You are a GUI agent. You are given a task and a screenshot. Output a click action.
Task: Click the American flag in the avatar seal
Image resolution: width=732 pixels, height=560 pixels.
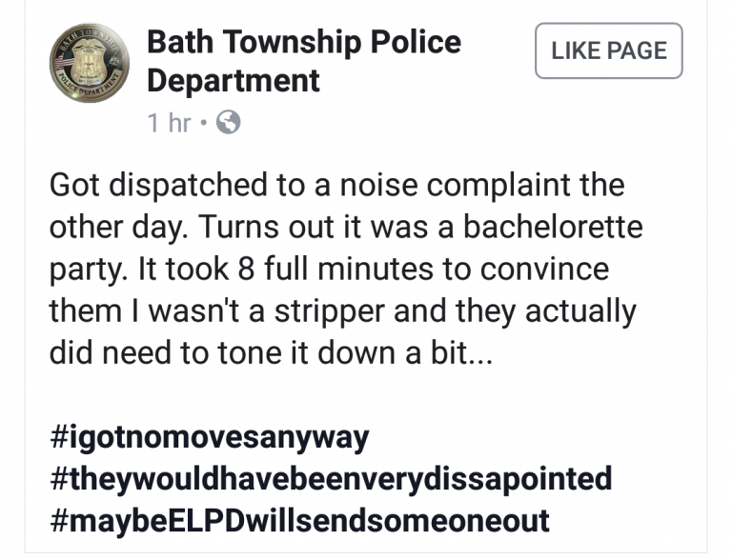click(64, 62)
